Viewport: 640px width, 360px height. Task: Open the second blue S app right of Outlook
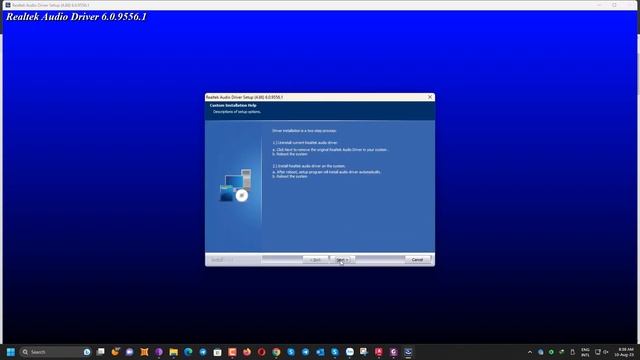click(335, 352)
